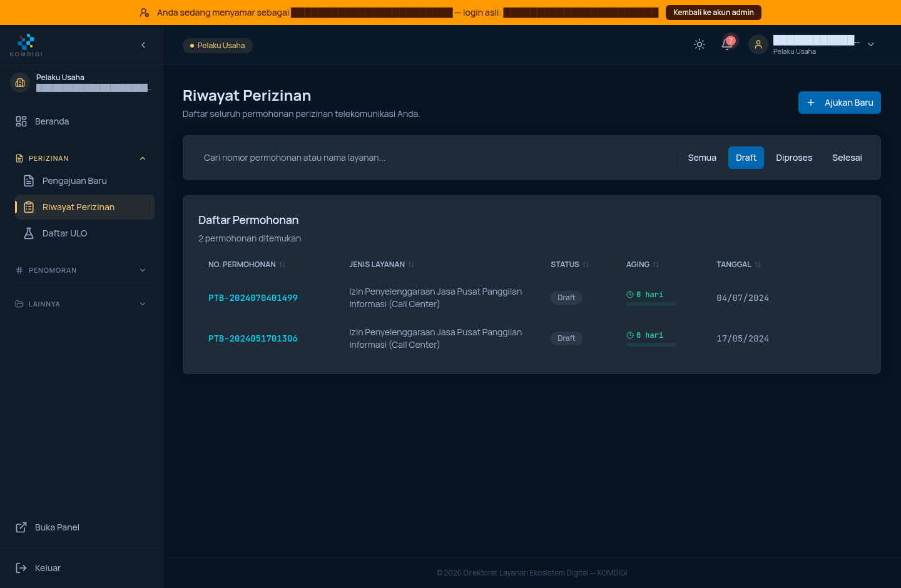Click the user avatar icon in header
901x588 pixels.
click(758, 44)
